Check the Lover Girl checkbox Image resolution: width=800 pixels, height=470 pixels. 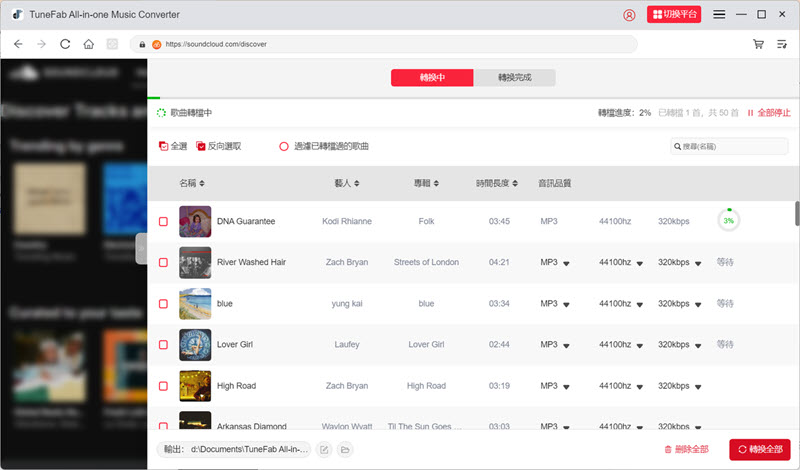pos(163,344)
